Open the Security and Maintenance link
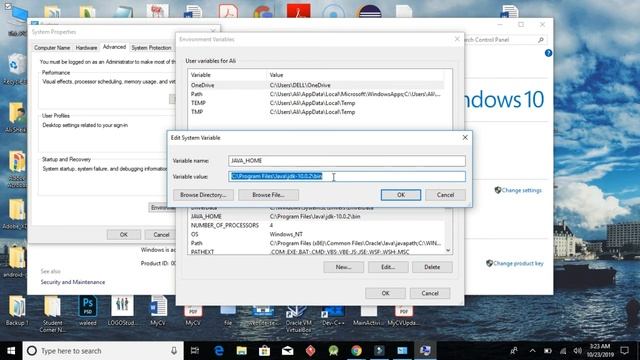640x360 pixels. 73,282
